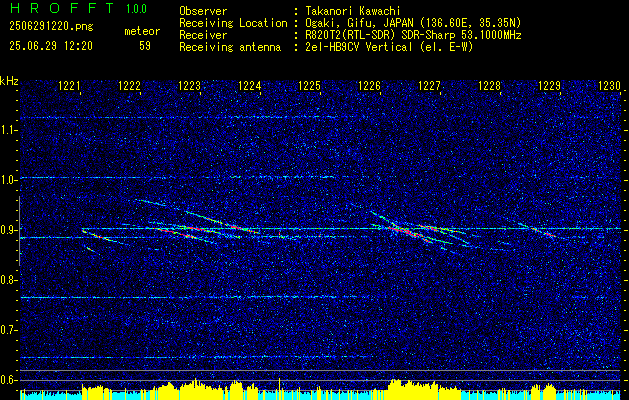Image resolution: width=629 pixels, height=400 pixels.
Task: Click the 1228 time marker
Action: coord(489,86)
